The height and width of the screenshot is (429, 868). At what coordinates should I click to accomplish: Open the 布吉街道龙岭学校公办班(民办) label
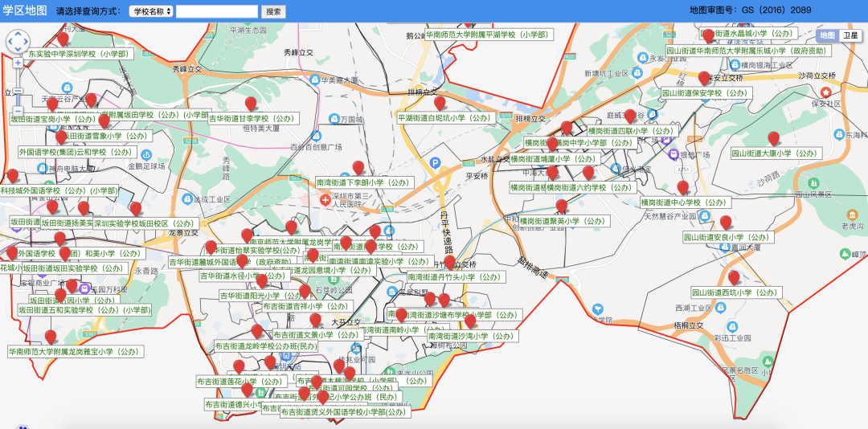pyautogui.click(x=266, y=346)
